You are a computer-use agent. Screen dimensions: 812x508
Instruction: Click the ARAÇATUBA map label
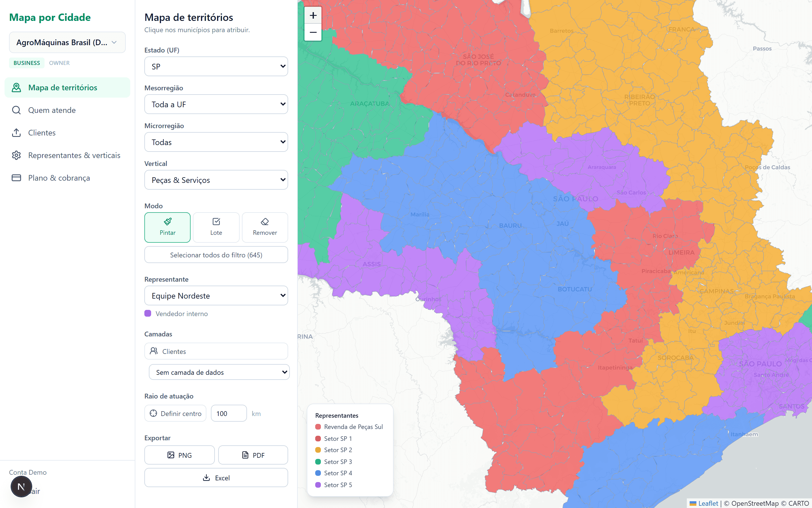point(369,104)
